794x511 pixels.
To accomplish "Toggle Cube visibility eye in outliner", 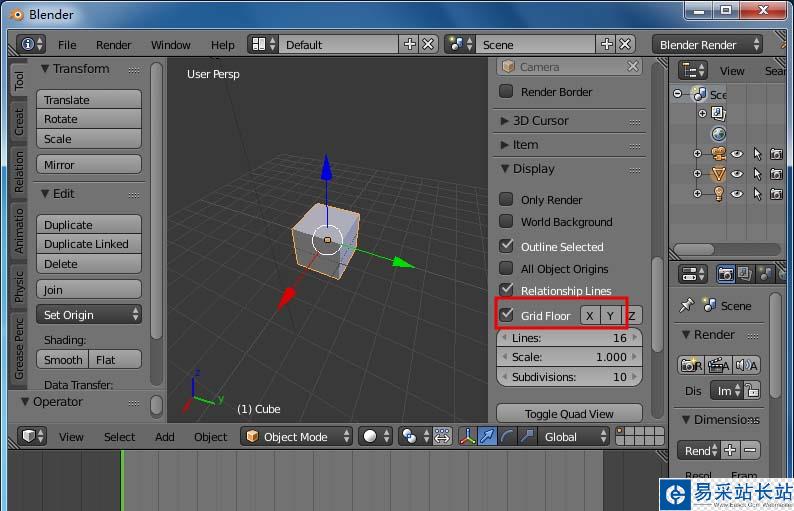I will [737, 174].
